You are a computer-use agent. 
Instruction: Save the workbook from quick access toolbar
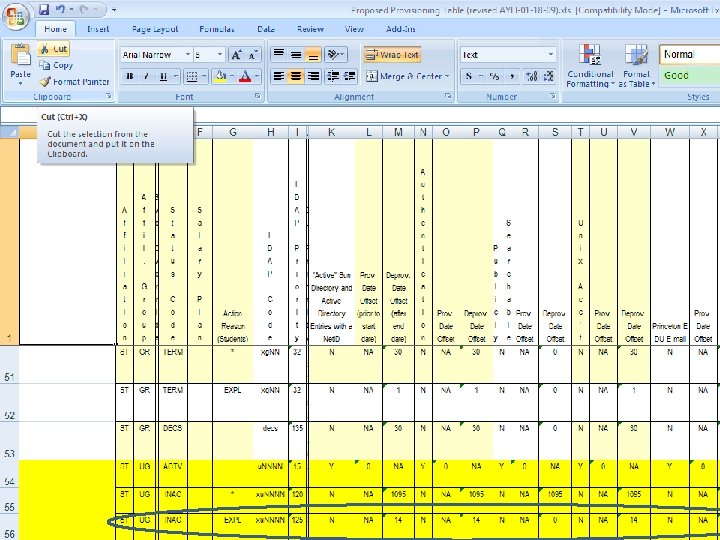[44, 9]
